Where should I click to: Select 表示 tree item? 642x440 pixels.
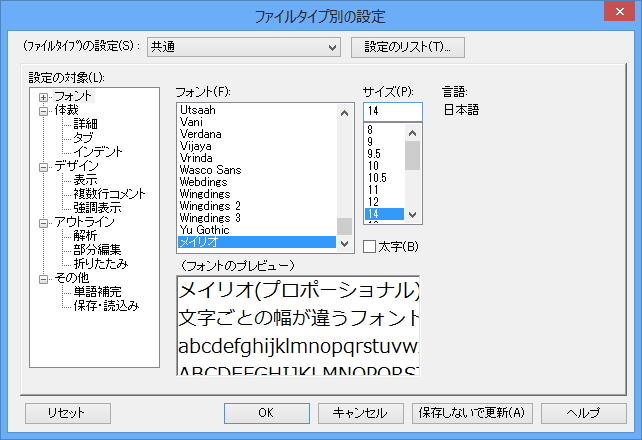pyautogui.click(x=86, y=180)
